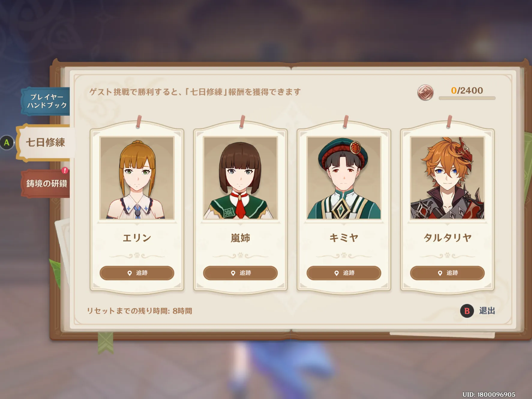
Task: Click the red exclamation badge on 鋳境の研鑽
Action: (65, 171)
